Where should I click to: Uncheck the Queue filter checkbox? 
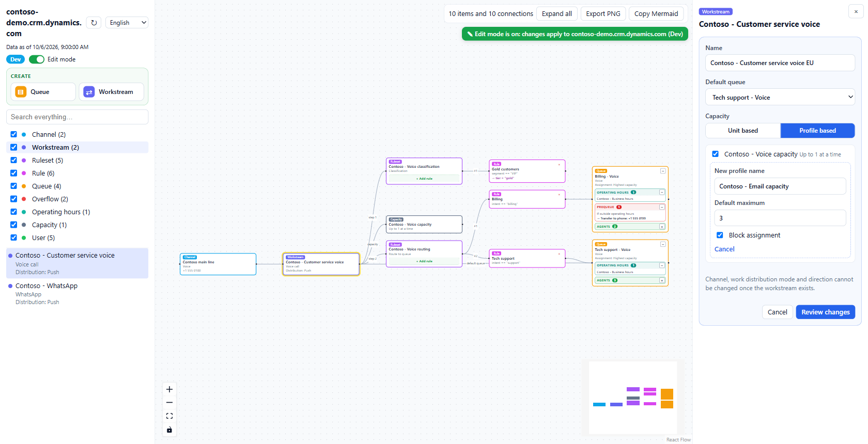click(x=14, y=186)
